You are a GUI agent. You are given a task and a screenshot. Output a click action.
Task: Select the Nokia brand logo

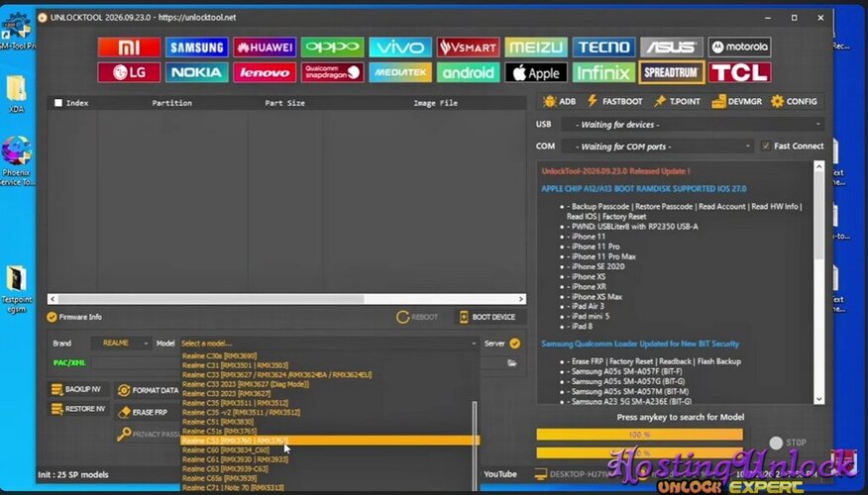(196, 72)
